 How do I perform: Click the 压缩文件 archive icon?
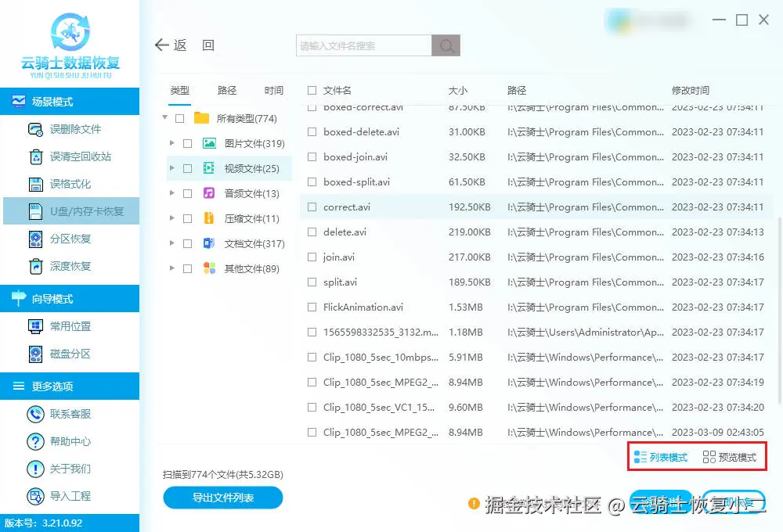[x=209, y=218]
